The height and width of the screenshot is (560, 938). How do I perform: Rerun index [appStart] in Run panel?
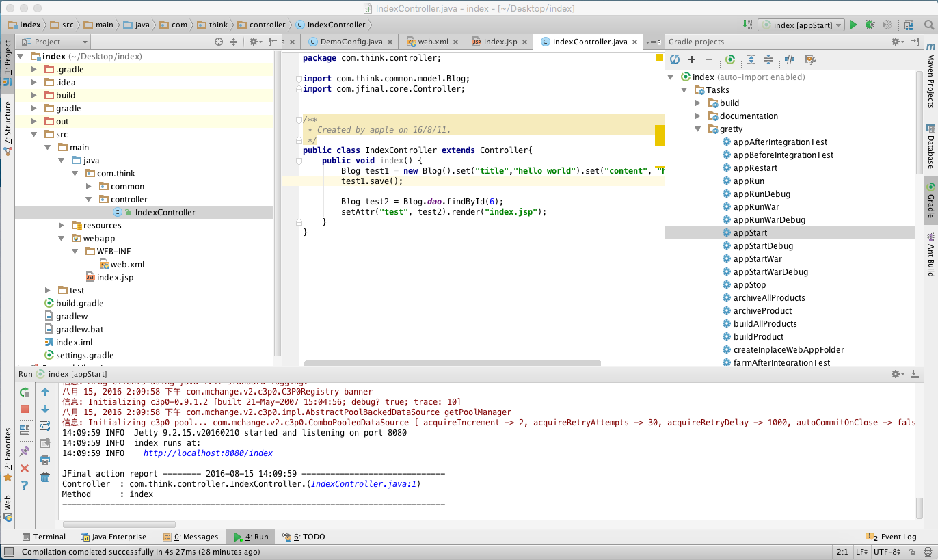[x=25, y=392]
